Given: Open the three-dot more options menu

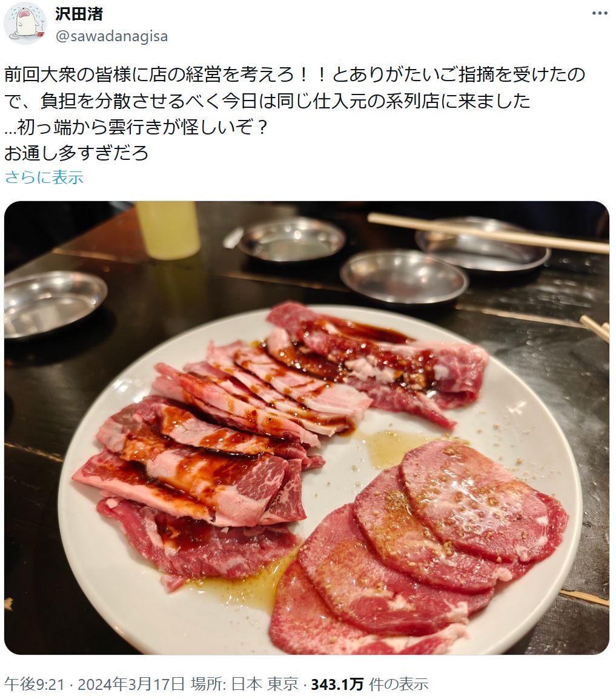Looking at the screenshot, I should pyautogui.click(x=600, y=13).
